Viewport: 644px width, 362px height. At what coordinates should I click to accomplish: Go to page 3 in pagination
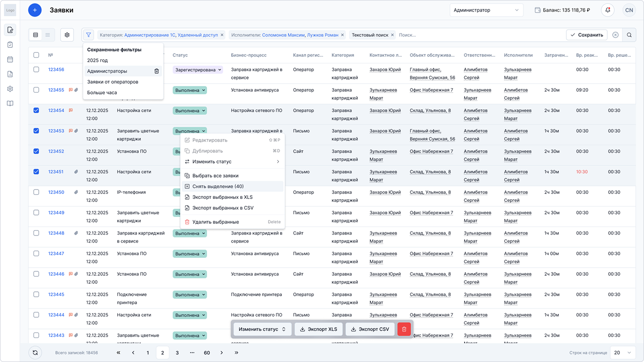177,353
